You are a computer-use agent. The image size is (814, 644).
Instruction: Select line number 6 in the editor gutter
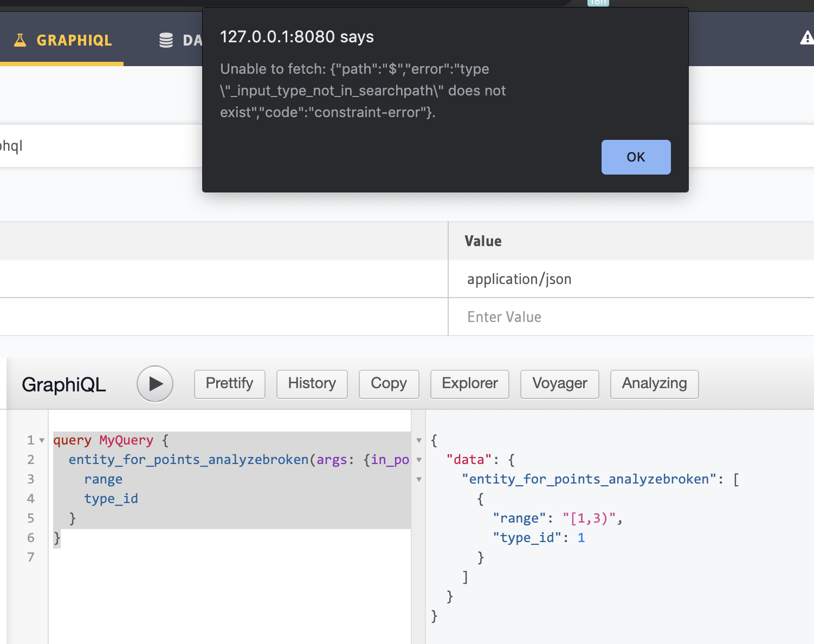[30, 538]
